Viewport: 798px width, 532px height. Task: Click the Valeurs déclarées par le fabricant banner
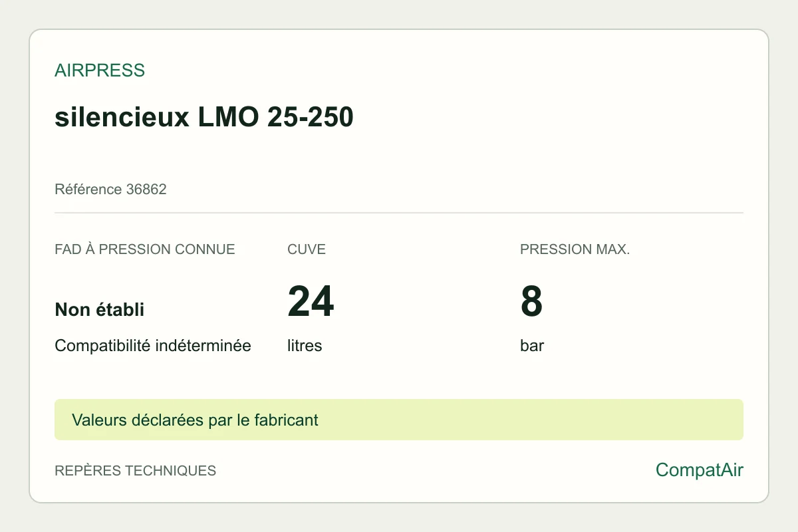point(399,420)
